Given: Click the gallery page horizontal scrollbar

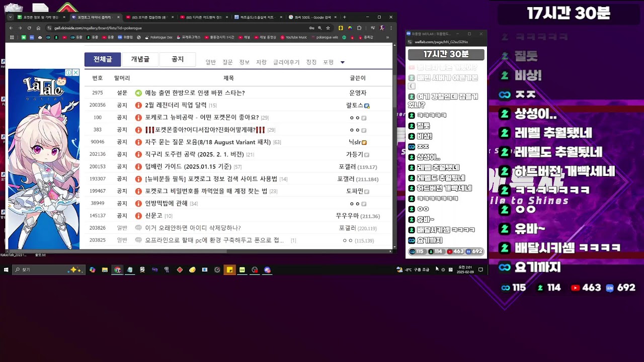Looking at the screenshot, I should [199, 251].
